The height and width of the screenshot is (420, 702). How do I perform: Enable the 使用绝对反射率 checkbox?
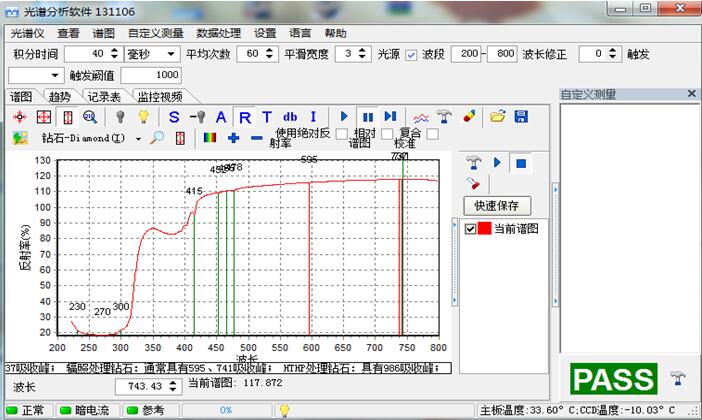[342, 133]
